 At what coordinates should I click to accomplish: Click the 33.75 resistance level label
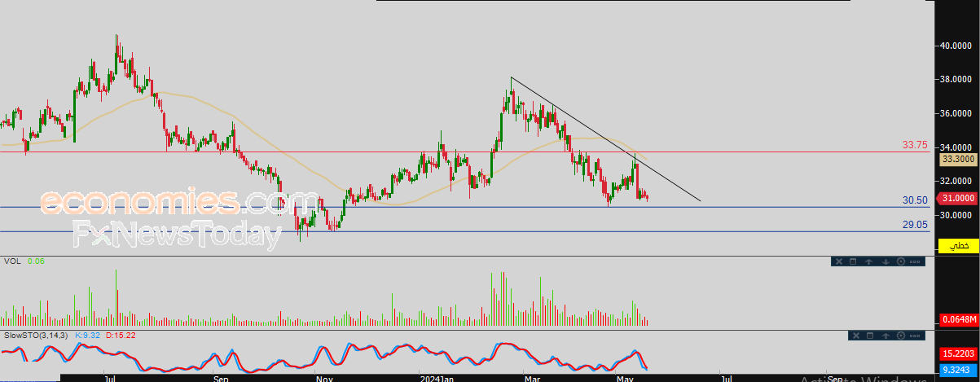(915, 145)
